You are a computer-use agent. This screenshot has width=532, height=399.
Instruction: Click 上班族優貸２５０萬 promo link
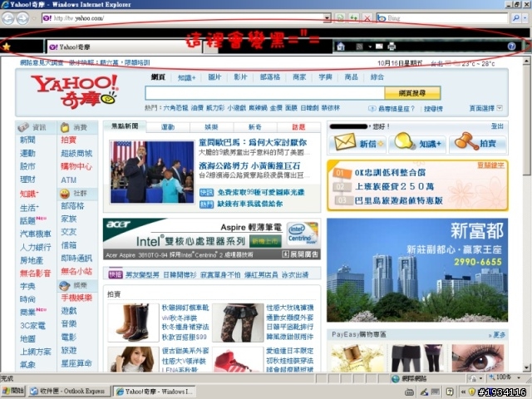coord(394,186)
